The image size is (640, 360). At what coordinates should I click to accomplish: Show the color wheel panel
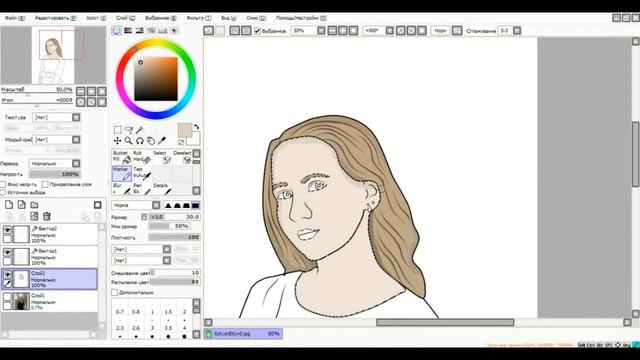point(116,31)
